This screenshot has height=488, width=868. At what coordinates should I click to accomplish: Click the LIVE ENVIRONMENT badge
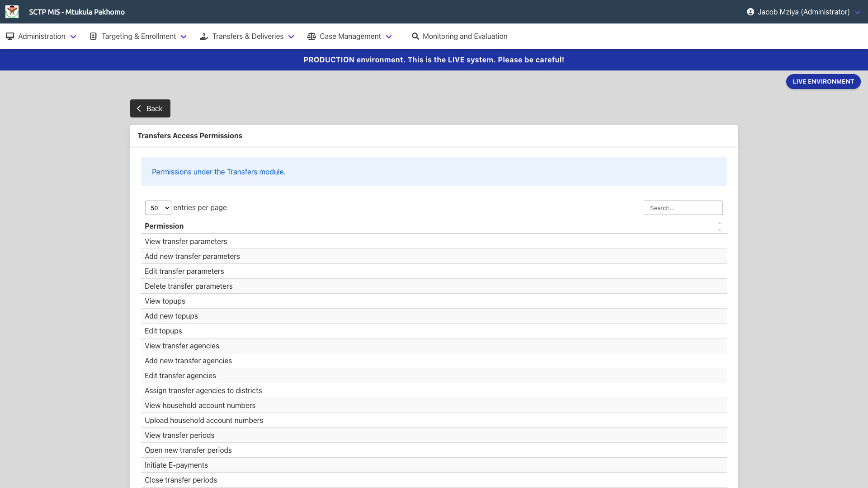click(x=823, y=81)
